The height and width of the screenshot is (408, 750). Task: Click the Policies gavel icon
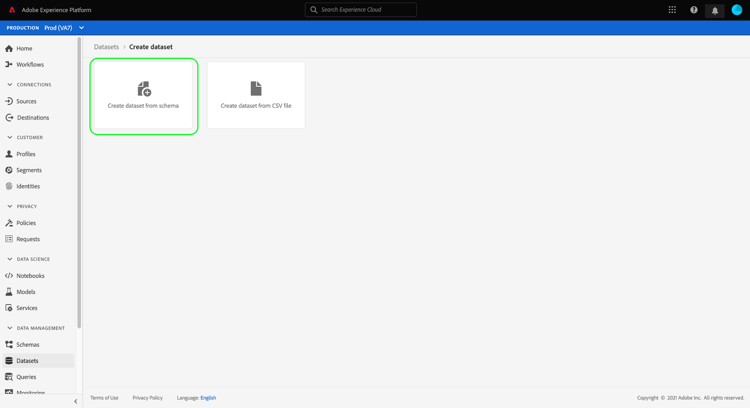point(9,223)
